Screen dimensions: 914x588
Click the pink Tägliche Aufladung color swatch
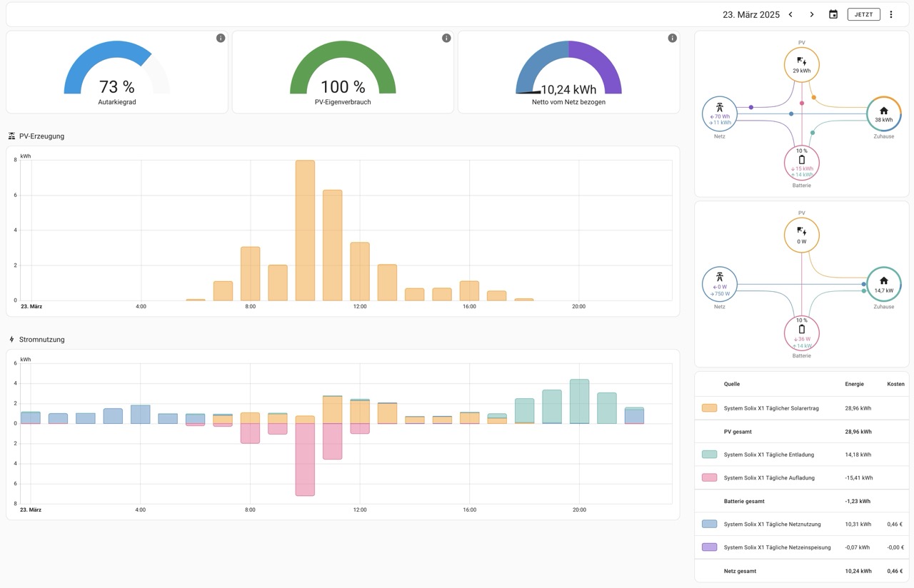pos(709,477)
